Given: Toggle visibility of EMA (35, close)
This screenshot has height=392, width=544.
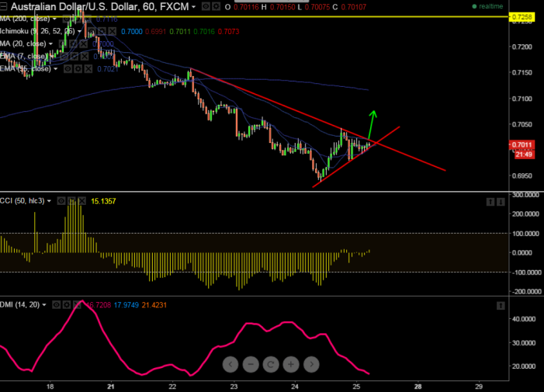Looking at the screenshot, I should pos(68,68).
